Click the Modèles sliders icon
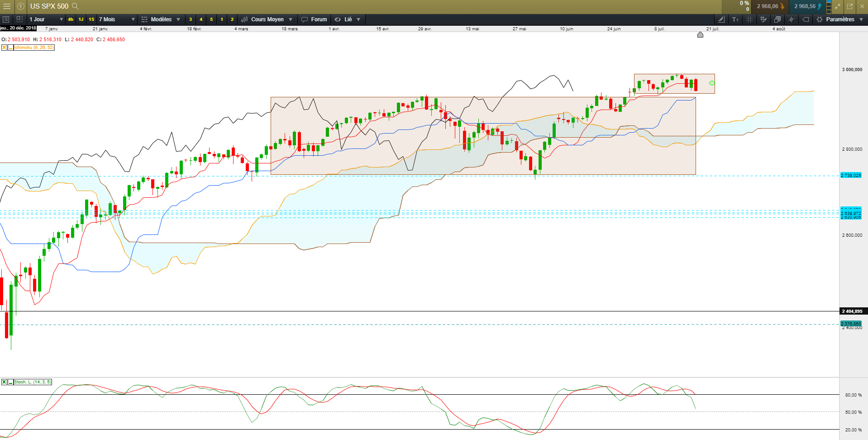 144,19
